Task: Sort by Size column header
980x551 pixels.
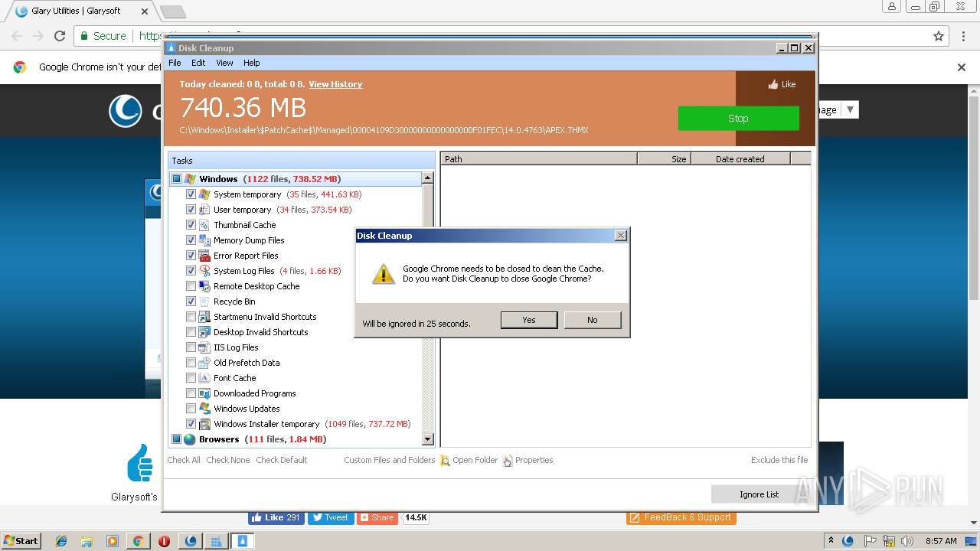Action: point(664,158)
